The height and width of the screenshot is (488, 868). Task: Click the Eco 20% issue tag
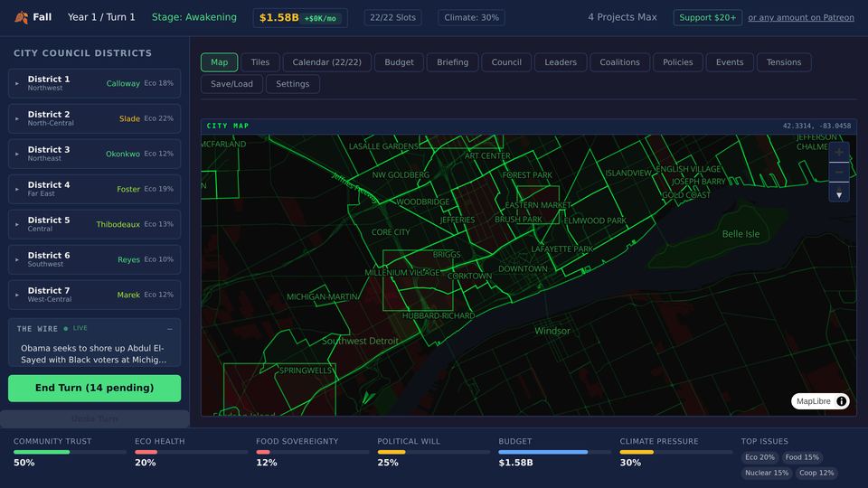click(x=759, y=457)
